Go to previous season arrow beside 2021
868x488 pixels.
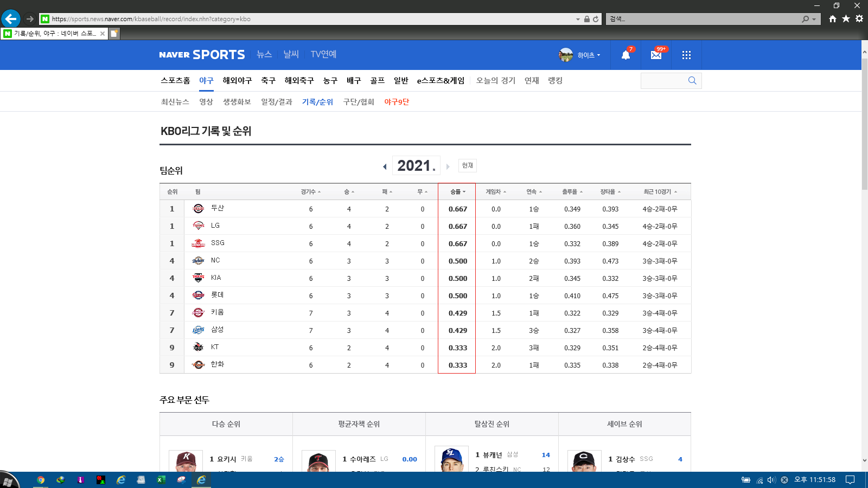385,166
